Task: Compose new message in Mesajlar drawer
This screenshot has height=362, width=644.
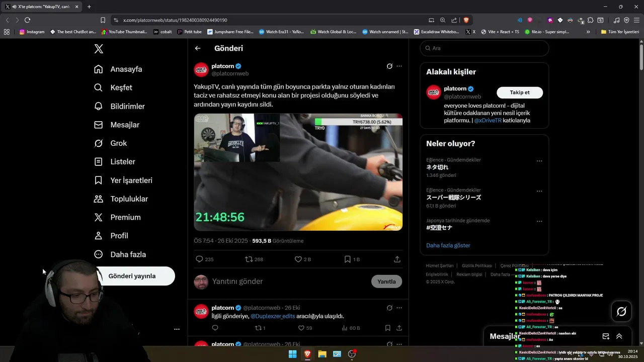Action: click(x=606, y=336)
